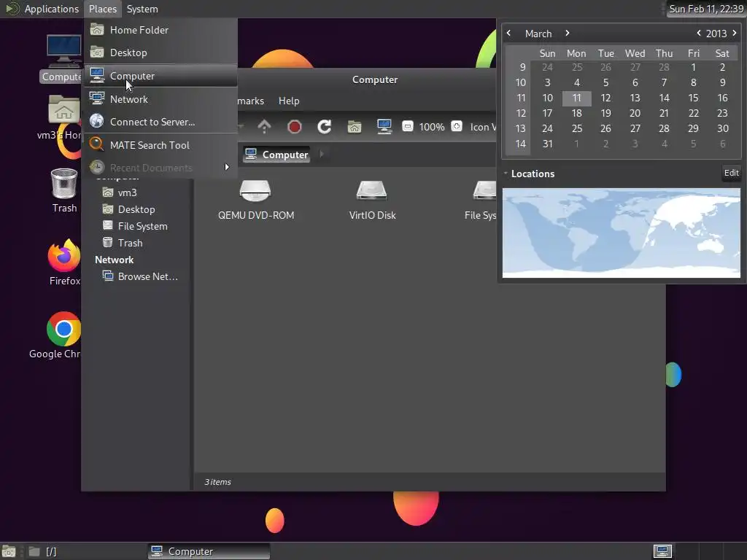This screenshot has height=560, width=747.
Task: Select March 20 in the calendar
Action: pyautogui.click(x=635, y=113)
